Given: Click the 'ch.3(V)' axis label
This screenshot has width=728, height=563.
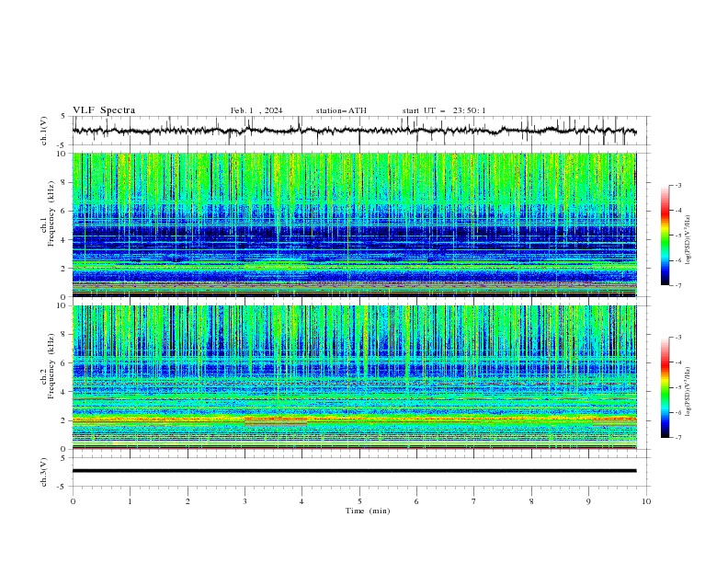Looking at the screenshot, I should click(44, 472).
